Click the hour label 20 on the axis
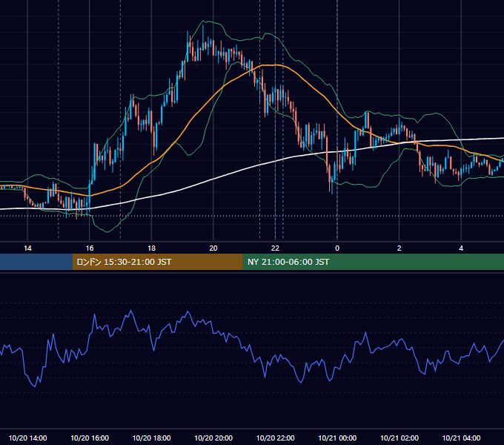This screenshot has width=504, height=445. coord(213,248)
